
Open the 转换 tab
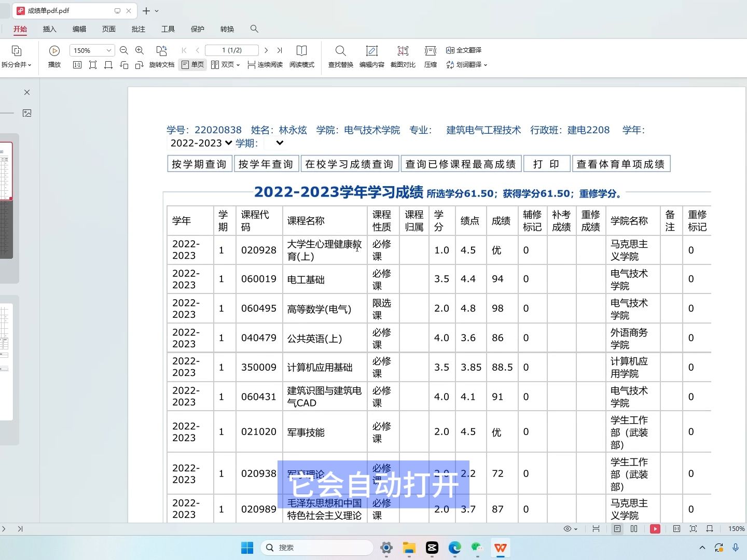click(x=227, y=29)
